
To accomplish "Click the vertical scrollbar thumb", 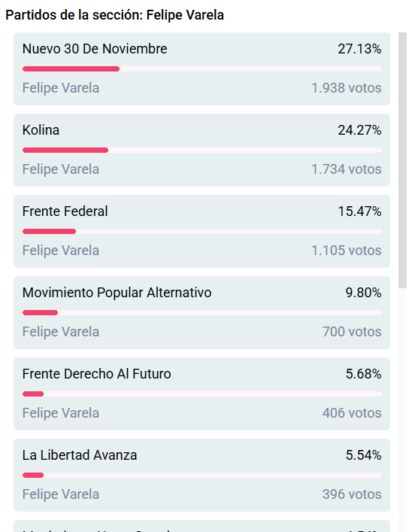I will point(402,160).
